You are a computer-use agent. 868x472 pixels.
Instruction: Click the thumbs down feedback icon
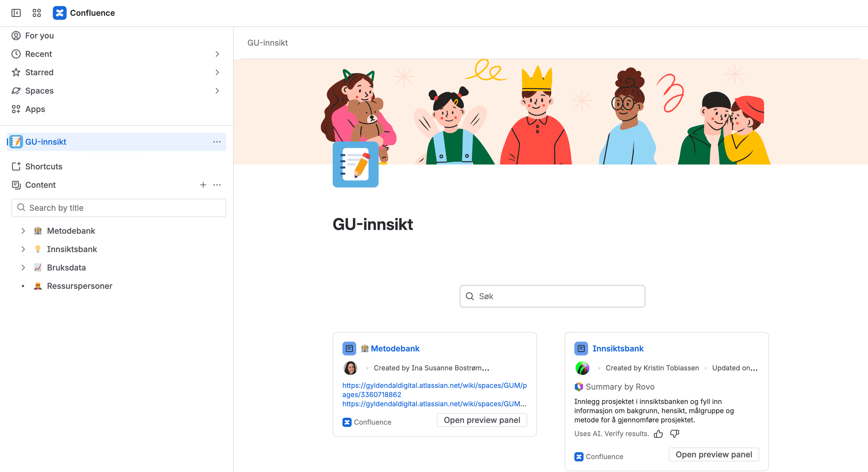(x=674, y=434)
